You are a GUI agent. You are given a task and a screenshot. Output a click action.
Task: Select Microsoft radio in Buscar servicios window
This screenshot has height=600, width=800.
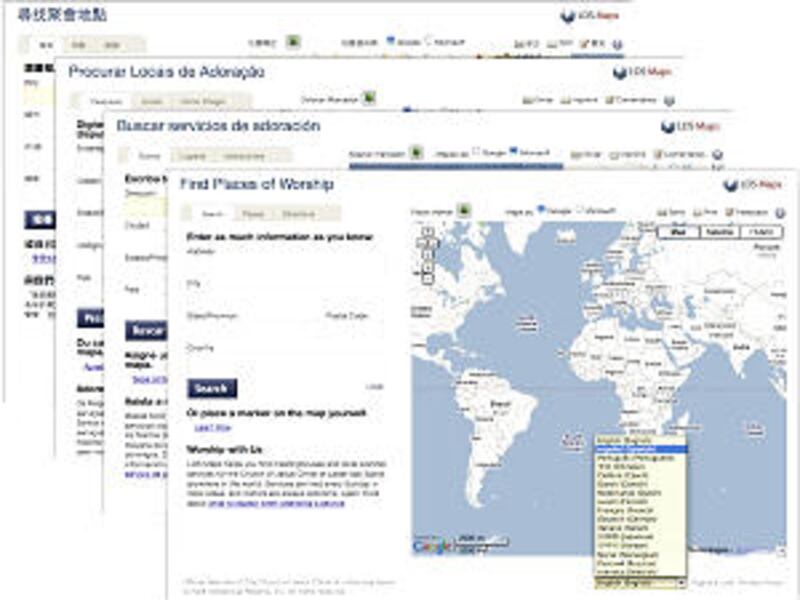[x=514, y=151]
